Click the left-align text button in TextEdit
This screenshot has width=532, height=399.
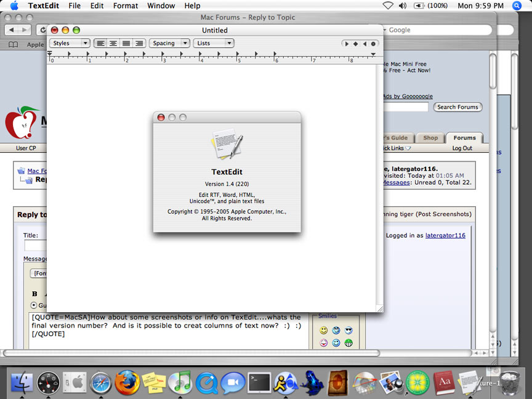100,44
